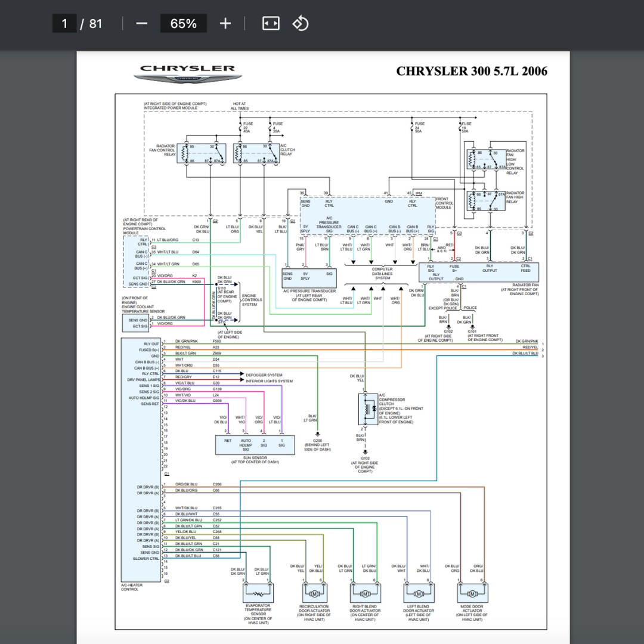644x644 pixels.
Task: Click the Interior Lights System label
Action: [269, 381]
